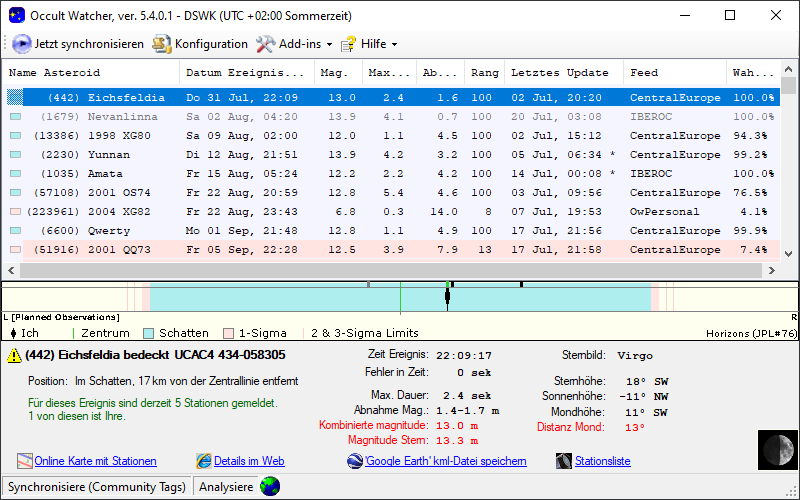The image size is (800, 500).
Task: Open the Stationsliste link
Action: pos(602,461)
